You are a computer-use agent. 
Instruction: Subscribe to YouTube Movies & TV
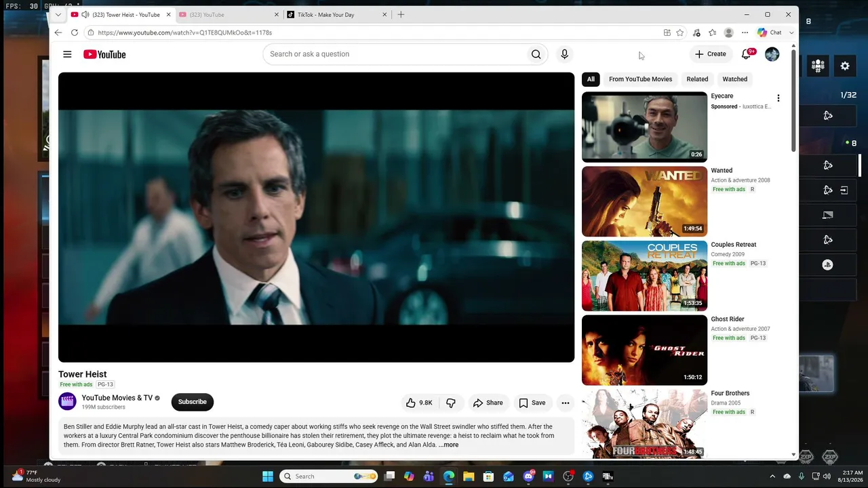193,402
